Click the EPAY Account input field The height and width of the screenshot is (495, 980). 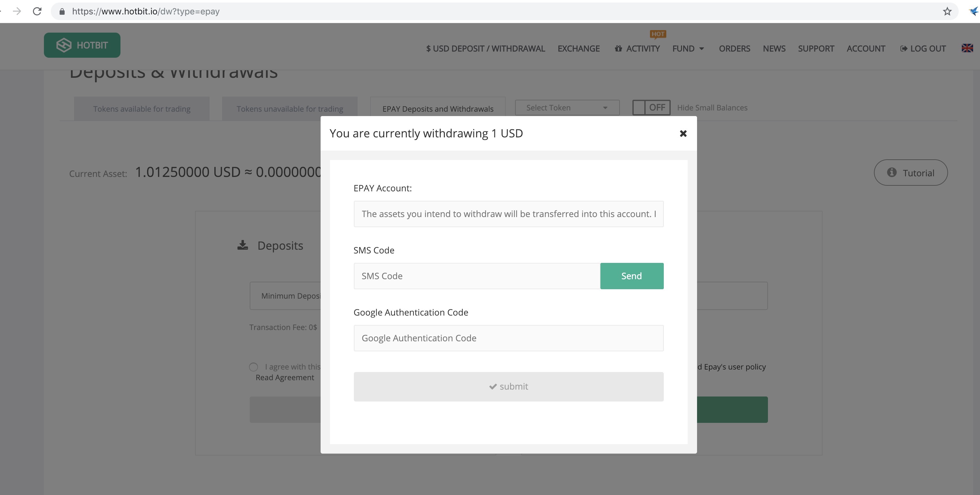click(x=508, y=214)
